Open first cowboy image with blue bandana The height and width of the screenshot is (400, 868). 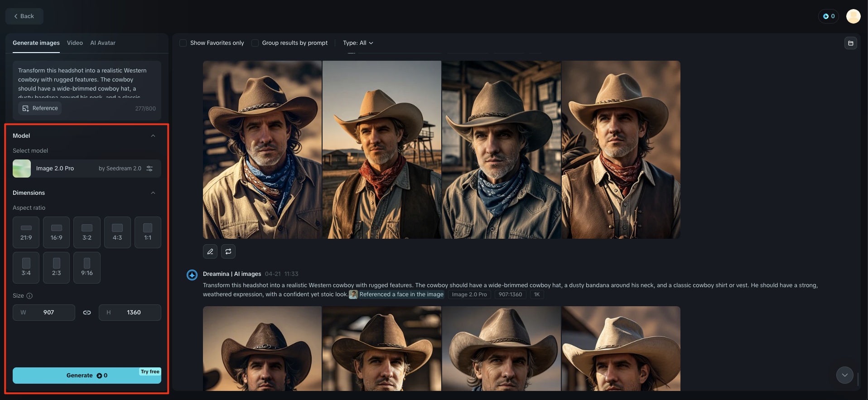point(262,150)
